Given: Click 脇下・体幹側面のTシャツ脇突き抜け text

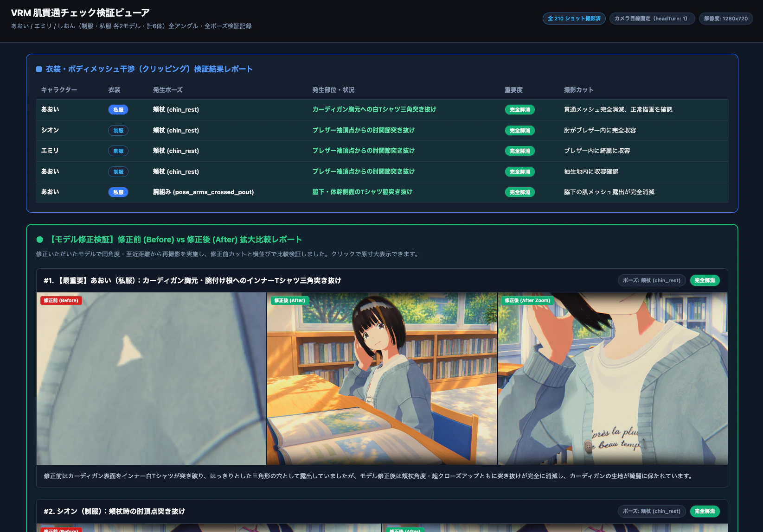Looking at the screenshot, I should tap(362, 192).
